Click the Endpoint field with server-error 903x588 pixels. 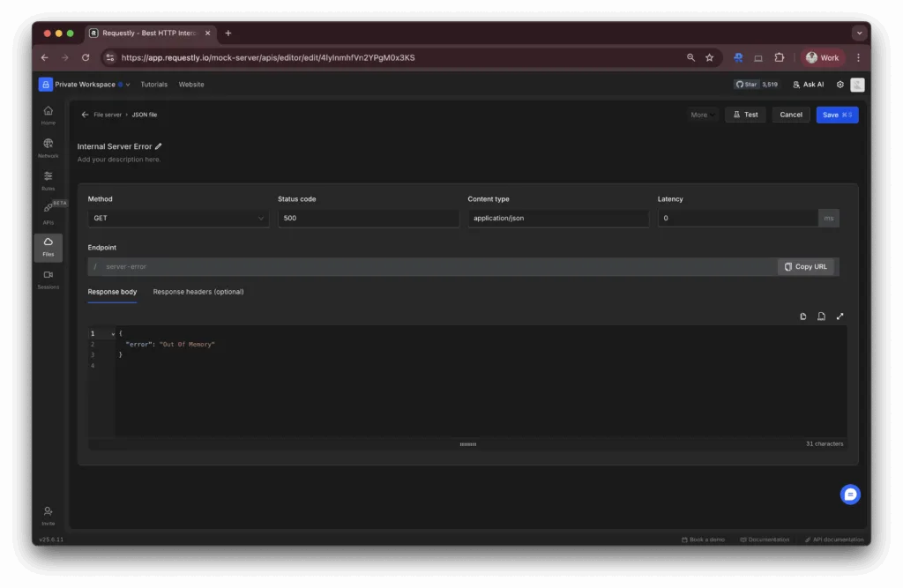click(x=432, y=266)
